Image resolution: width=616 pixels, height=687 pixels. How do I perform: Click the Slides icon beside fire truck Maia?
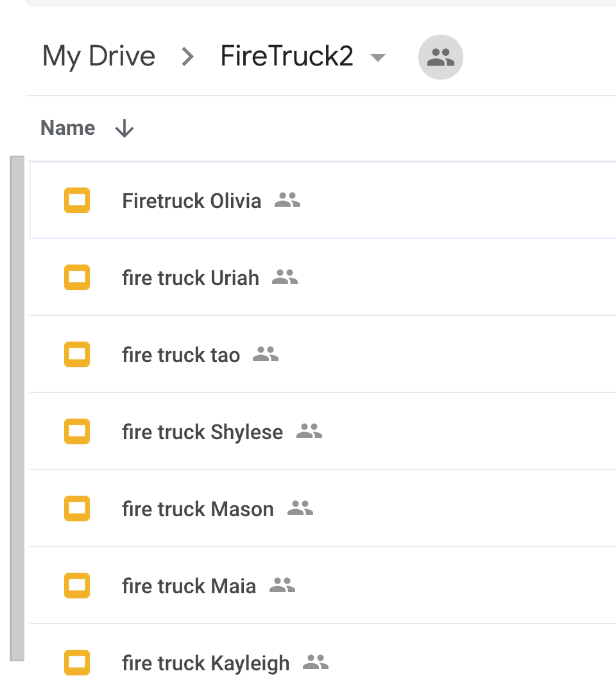[77, 586]
